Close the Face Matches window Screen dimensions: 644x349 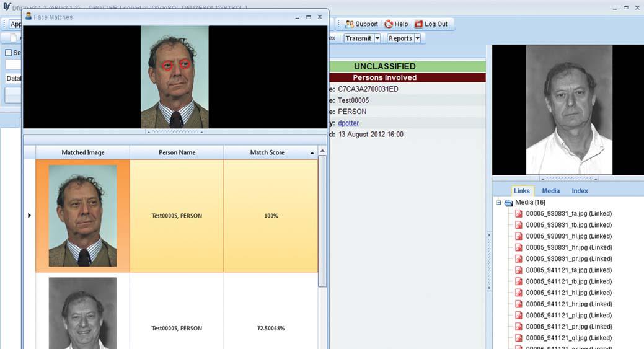tap(320, 17)
